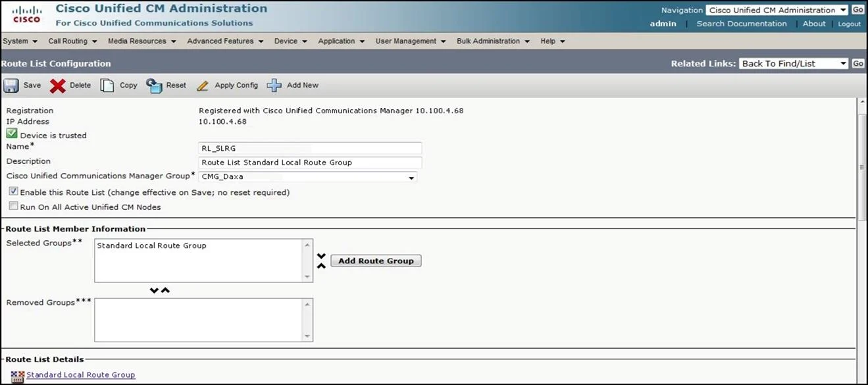This screenshot has width=868, height=385.
Task: Click the Save text label in toolbar
Action: 32,86
